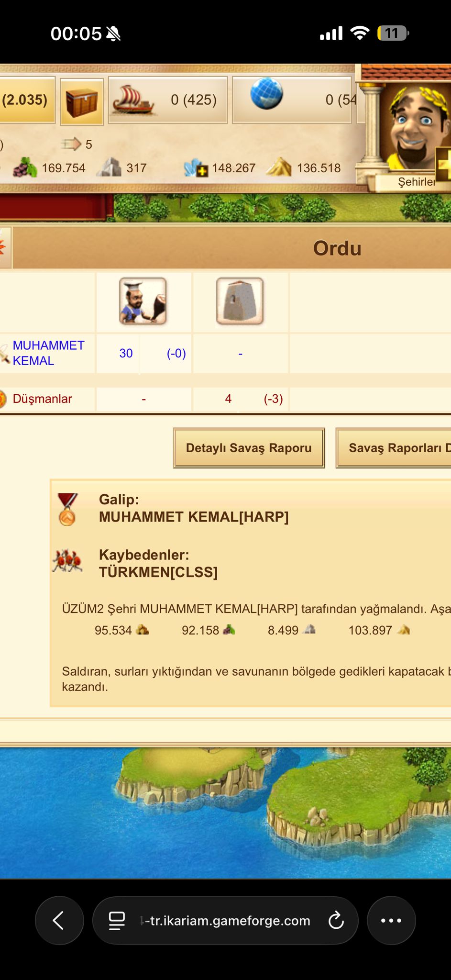Tap the 00:05 clock in status bar
This screenshot has width=451, height=980.
(x=76, y=33)
